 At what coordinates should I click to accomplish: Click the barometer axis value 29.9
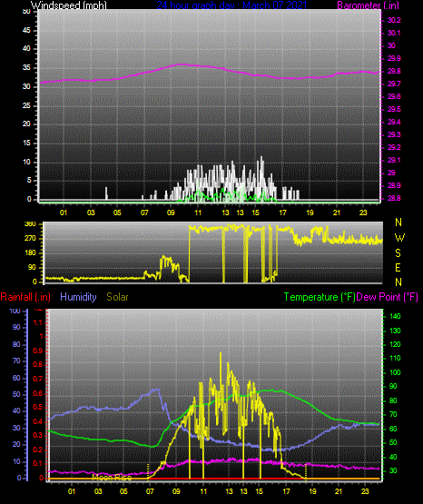point(394,58)
